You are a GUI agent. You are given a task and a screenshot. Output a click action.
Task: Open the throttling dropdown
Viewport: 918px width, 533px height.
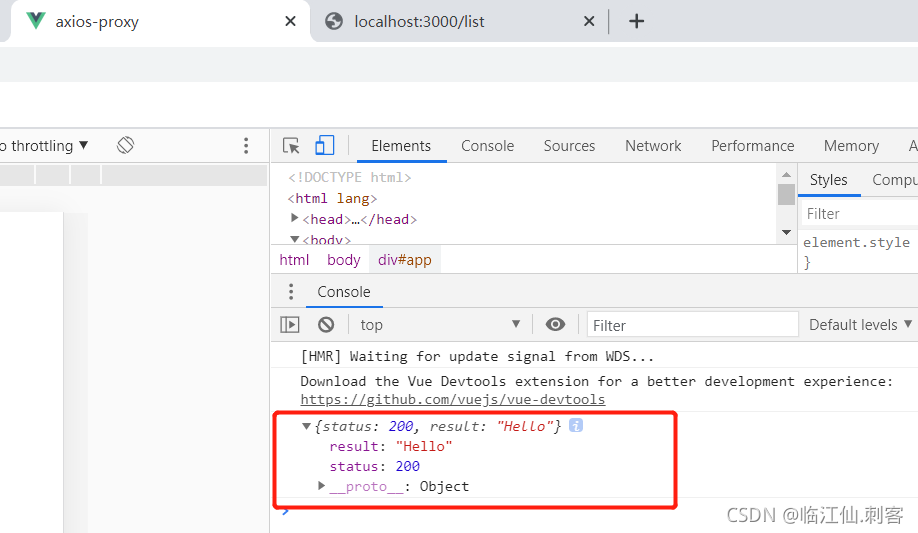tap(44, 145)
